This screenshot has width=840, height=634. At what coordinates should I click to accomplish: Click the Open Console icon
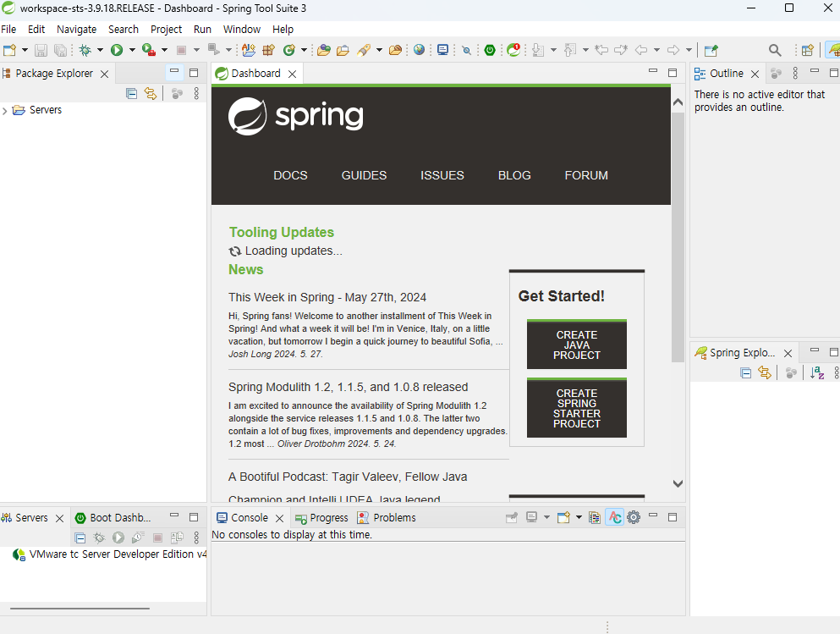pyautogui.click(x=563, y=517)
